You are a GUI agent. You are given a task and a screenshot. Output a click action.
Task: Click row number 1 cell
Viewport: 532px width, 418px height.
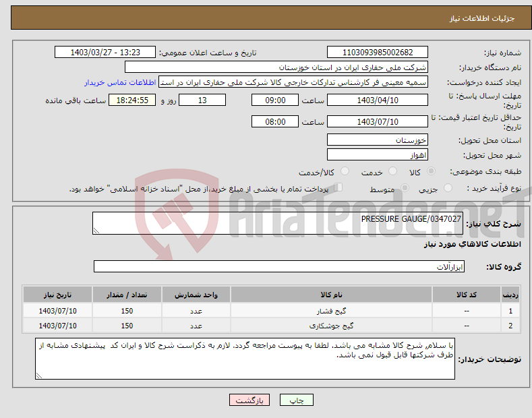point(510,311)
